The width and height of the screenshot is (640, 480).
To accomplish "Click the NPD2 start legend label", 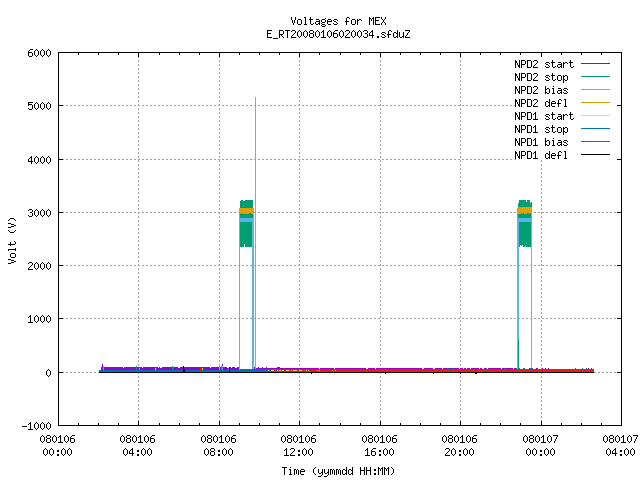I will [x=544, y=64].
